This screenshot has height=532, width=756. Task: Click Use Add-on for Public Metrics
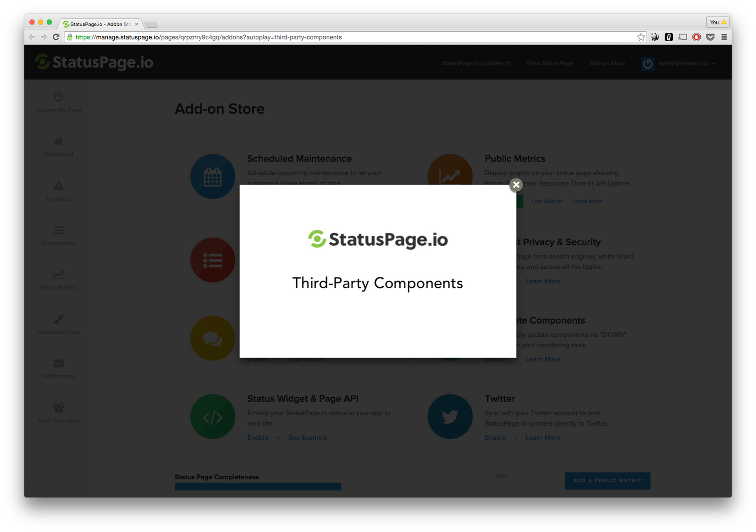pos(548,201)
